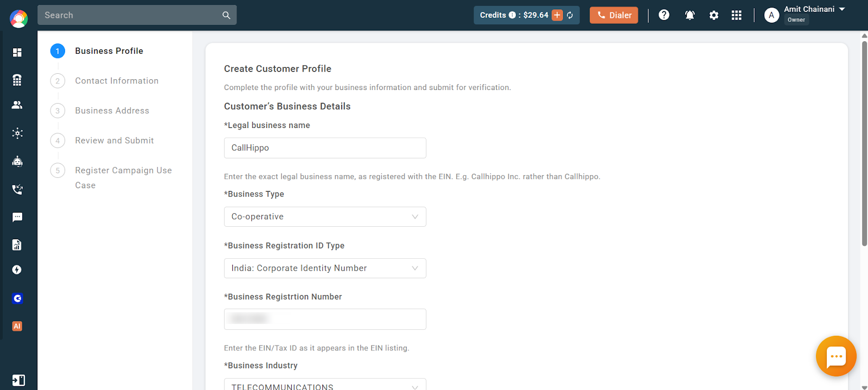
Task: Open the help question mark icon
Action: click(664, 15)
